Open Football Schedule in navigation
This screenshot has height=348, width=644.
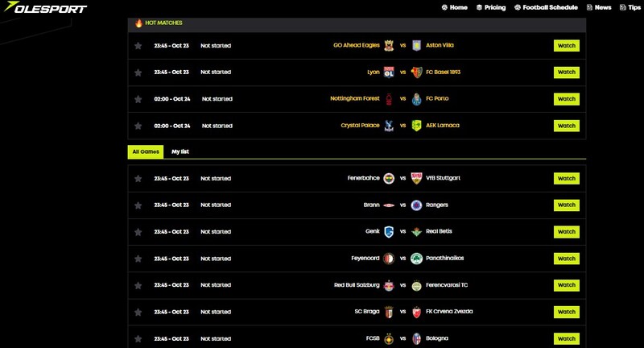click(546, 7)
